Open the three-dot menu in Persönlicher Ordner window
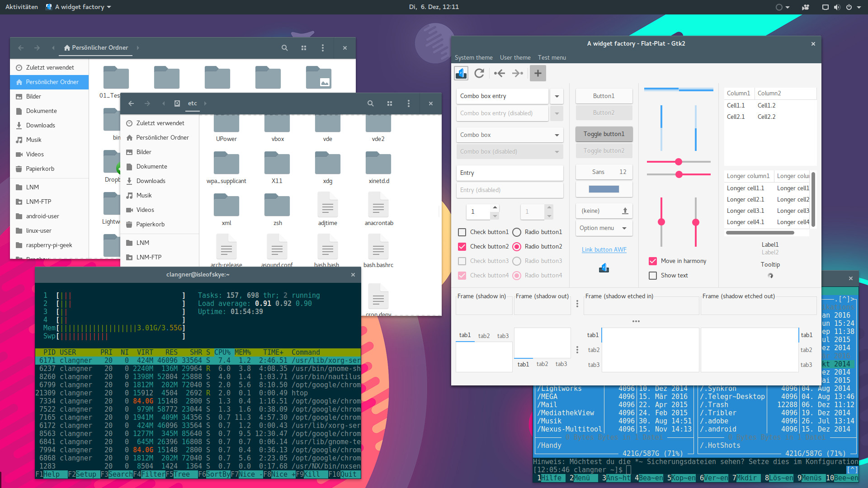The width and height of the screenshot is (868, 488). [x=322, y=48]
